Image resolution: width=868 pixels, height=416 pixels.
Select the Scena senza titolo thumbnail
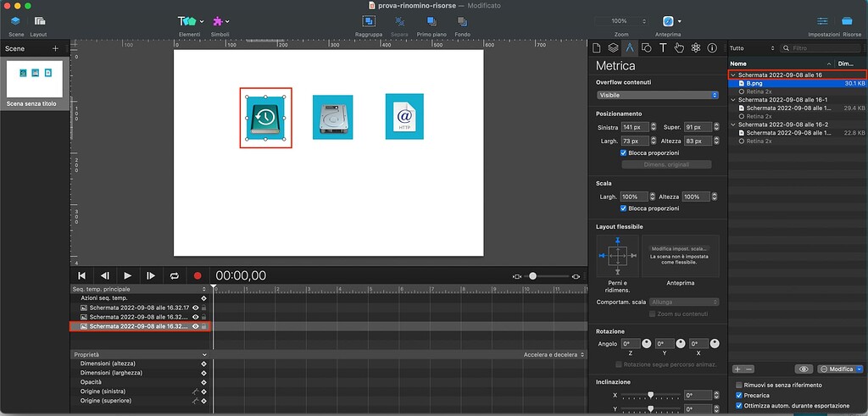pos(35,78)
